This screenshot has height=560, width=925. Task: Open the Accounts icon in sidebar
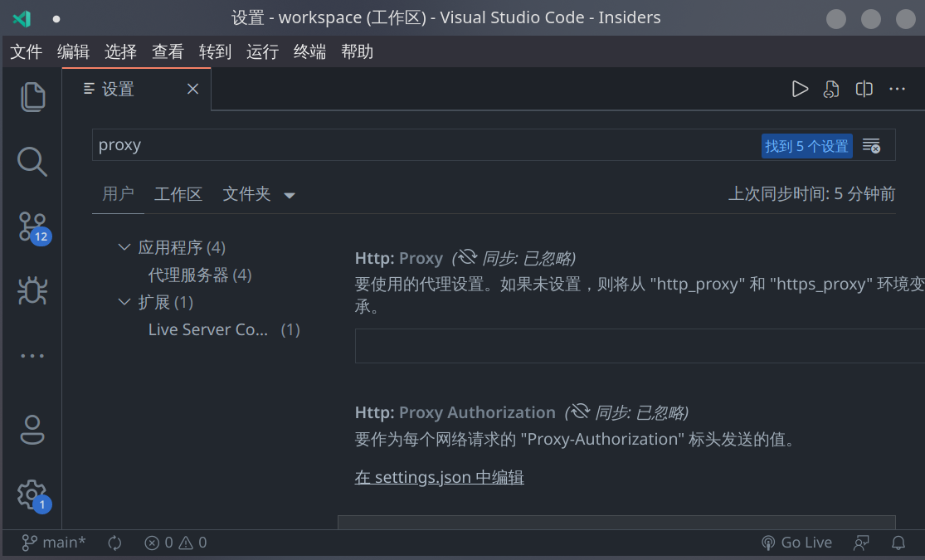tap(32, 430)
